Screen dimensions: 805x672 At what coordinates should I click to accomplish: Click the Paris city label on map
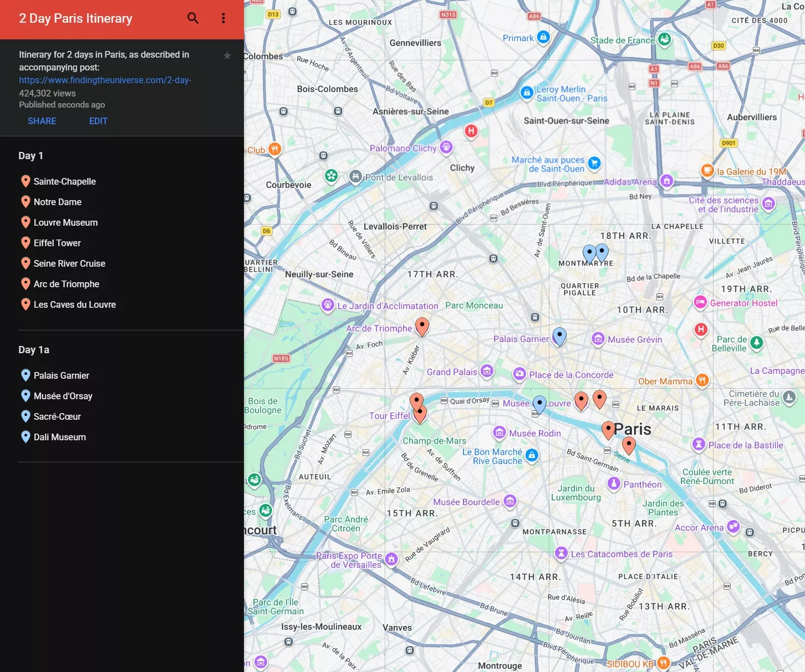point(633,429)
